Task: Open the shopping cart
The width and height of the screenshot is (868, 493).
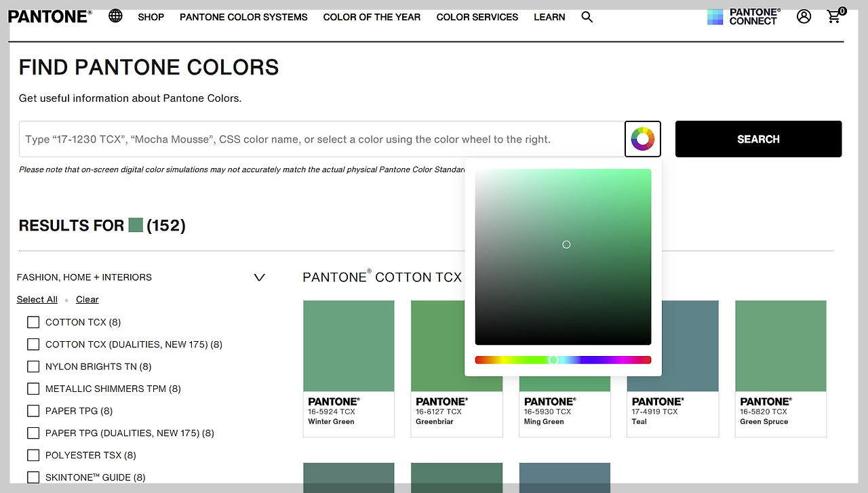Action: (835, 16)
